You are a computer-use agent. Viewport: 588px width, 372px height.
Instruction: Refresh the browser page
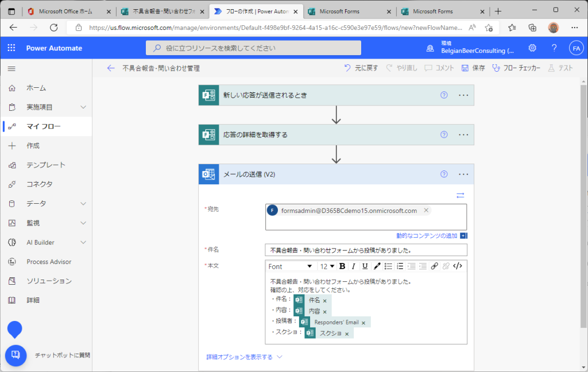pyautogui.click(x=54, y=28)
